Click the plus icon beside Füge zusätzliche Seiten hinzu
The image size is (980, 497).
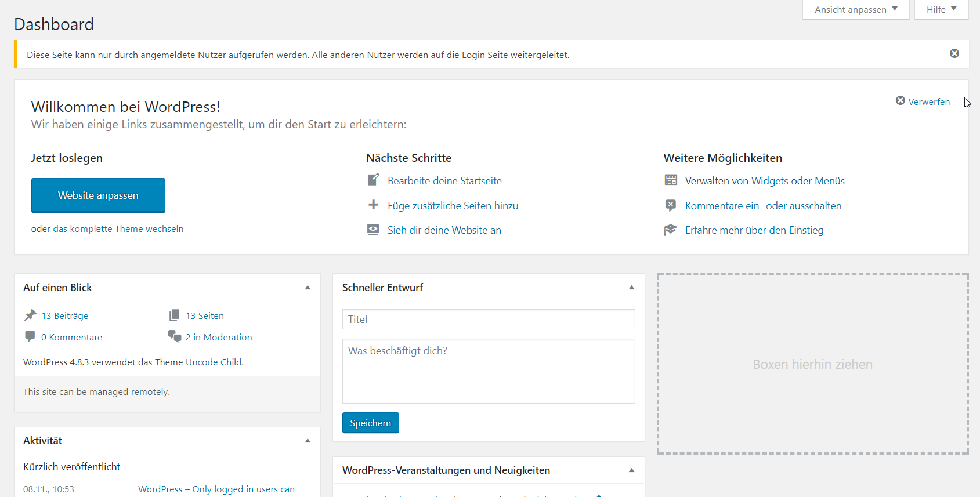pos(374,205)
